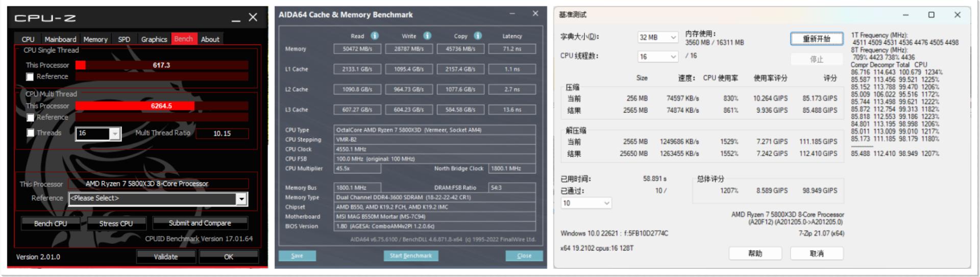The height and width of the screenshot is (277, 980).
Task: Click CPU Type field OctalCore AMD Ryzen
Action: click(435, 130)
